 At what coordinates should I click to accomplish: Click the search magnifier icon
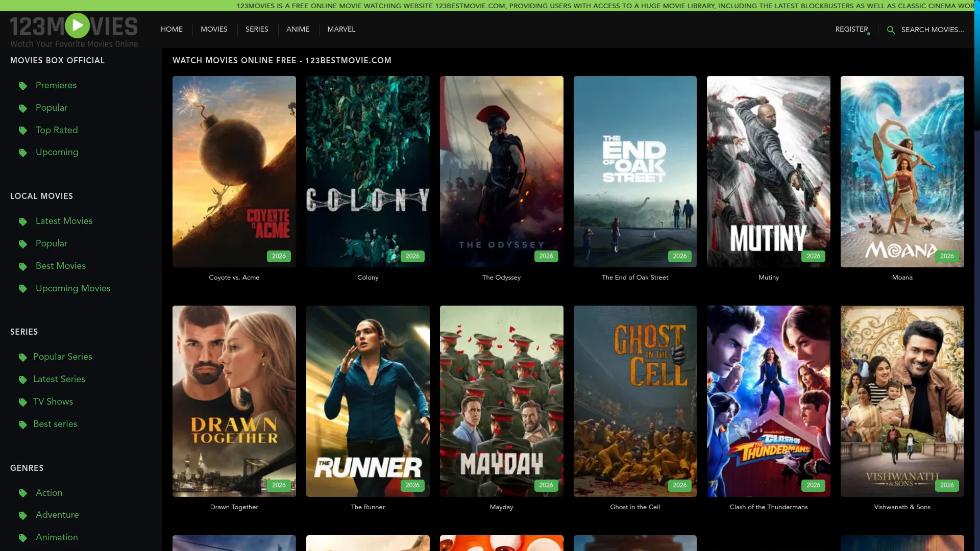pyautogui.click(x=891, y=30)
